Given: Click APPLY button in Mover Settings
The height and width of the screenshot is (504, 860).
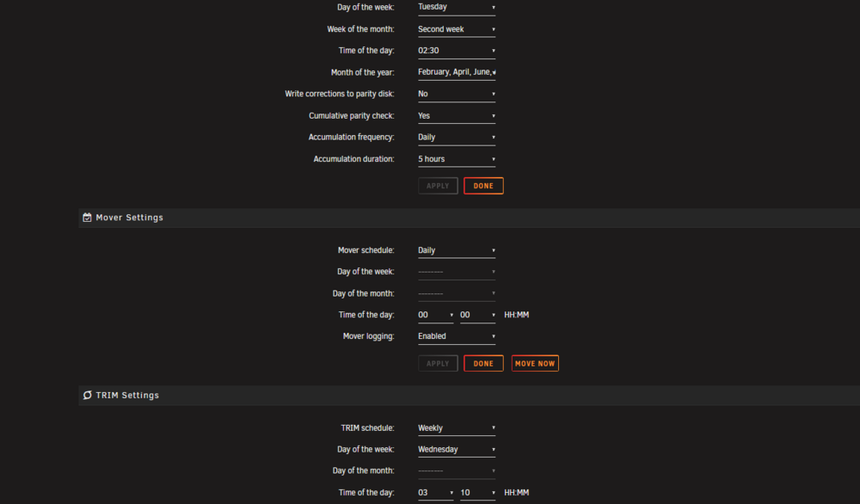Looking at the screenshot, I should pyautogui.click(x=438, y=364).
